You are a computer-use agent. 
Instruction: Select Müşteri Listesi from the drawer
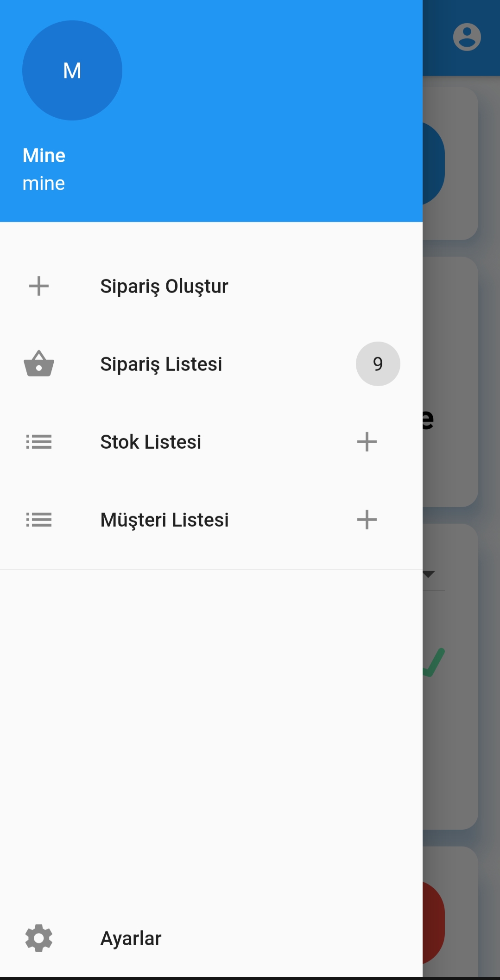(211, 520)
